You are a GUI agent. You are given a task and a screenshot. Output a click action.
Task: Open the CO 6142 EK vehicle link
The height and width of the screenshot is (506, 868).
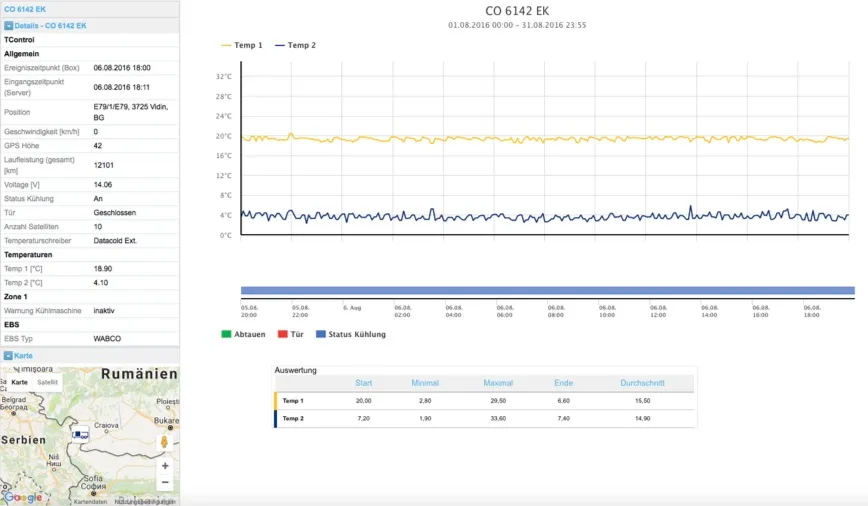(25, 9)
